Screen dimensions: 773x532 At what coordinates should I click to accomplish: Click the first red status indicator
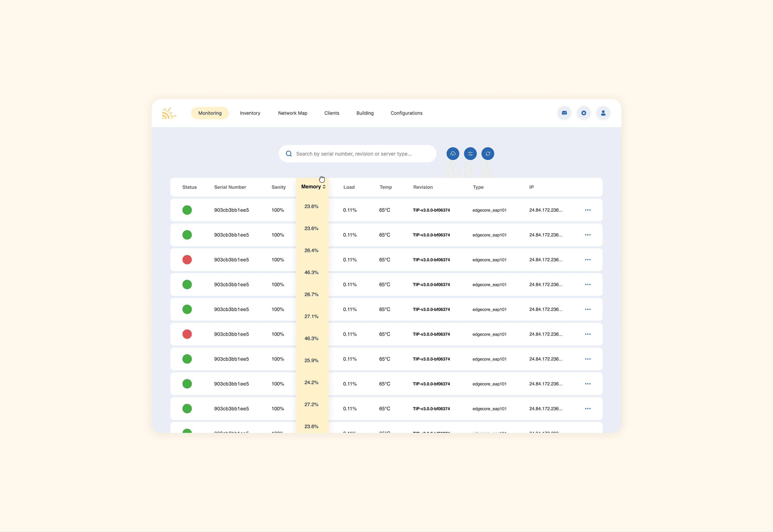point(187,260)
